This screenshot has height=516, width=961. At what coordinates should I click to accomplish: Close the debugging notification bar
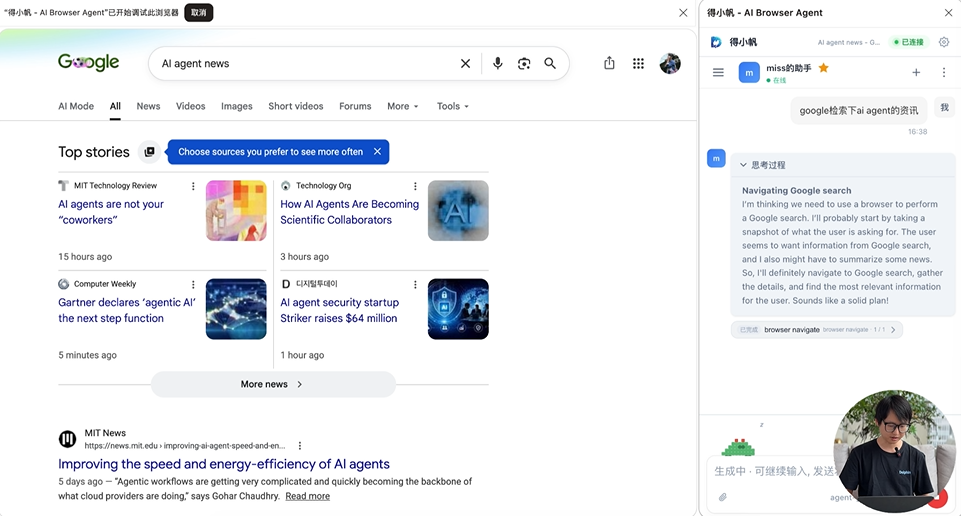pos(683,13)
